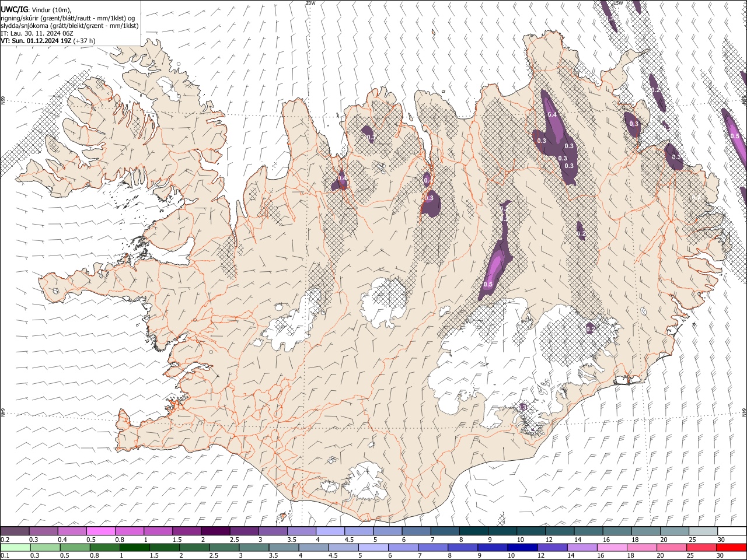The height and width of the screenshot is (560, 747).
Task: Click the '12' label on the upper scale
Action: [x=549, y=540]
